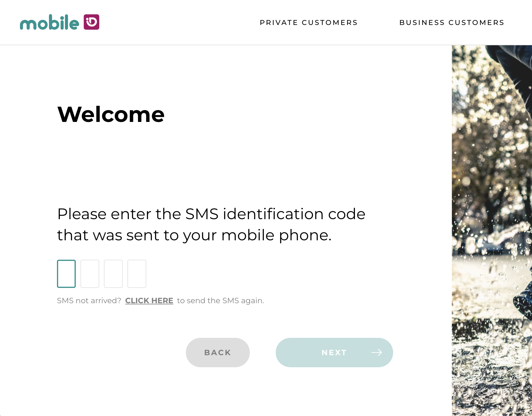The height and width of the screenshot is (416, 532).
Task: Click the teal mobile wordmark logo
Action: (x=49, y=22)
